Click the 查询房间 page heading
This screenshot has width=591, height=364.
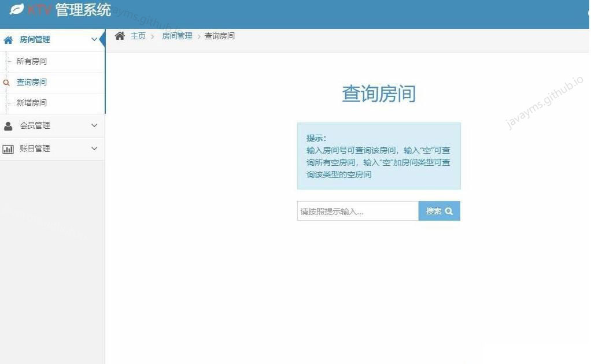pyautogui.click(x=379, y=94)
